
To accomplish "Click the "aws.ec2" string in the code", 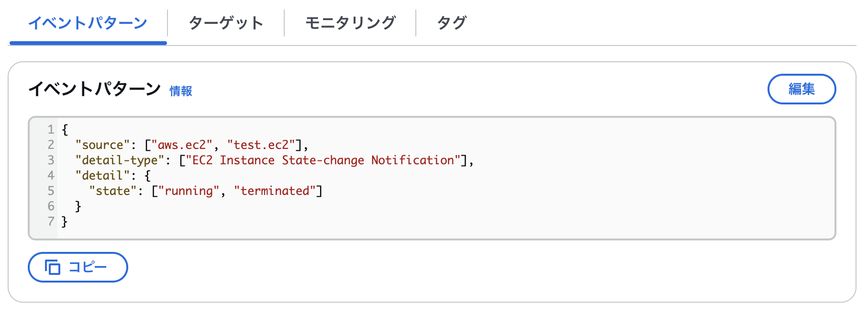I will [182, 145].
